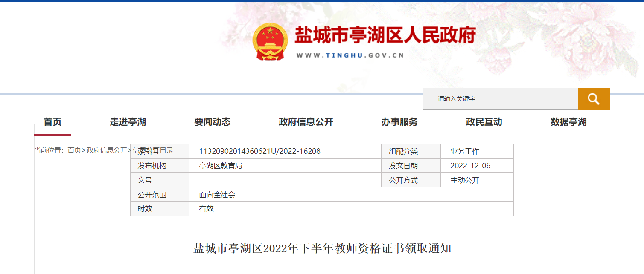Go to 数据亭湖 section

click(x=568, y=122)
